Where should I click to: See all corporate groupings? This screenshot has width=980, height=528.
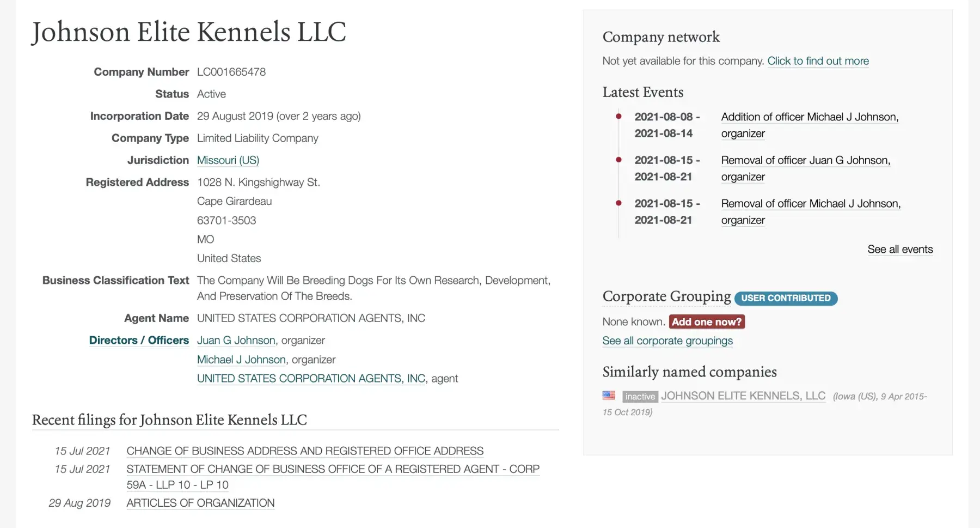pos(667,341)
